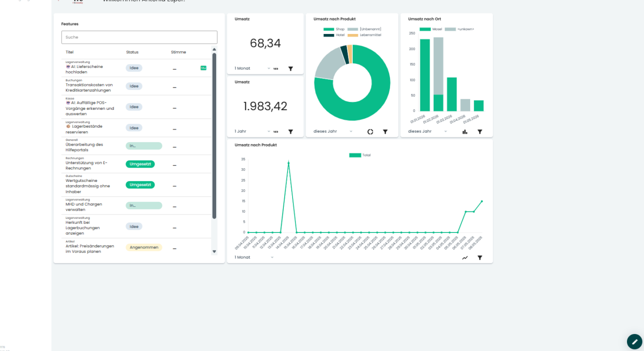Click Idee badge on Transaktionskosten row
This screenshot has height=351, width=644.
[x=134, y=86]
